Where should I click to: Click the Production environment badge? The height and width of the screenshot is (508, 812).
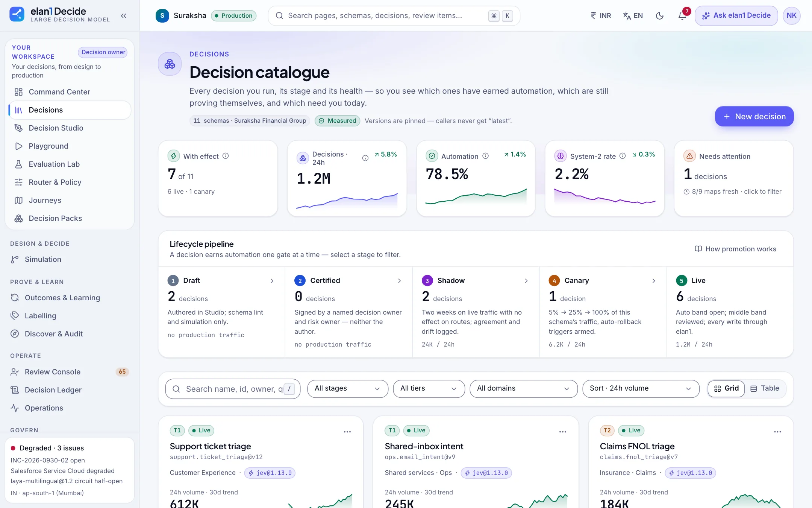click(233, 16)
